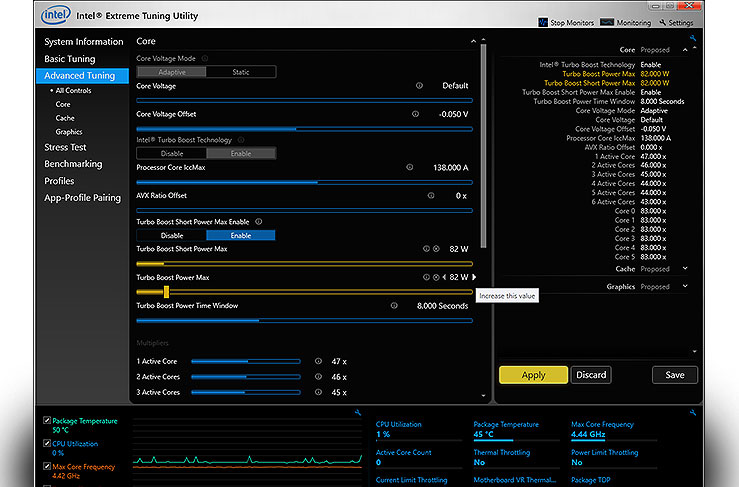Select All Controls under Advanced Tuning

click(73, 91)
